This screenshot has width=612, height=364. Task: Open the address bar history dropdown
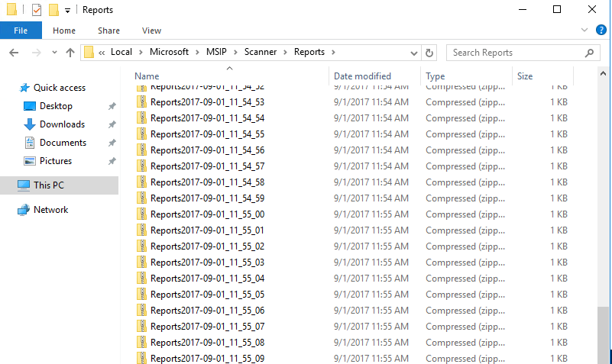tap(413, 53)
